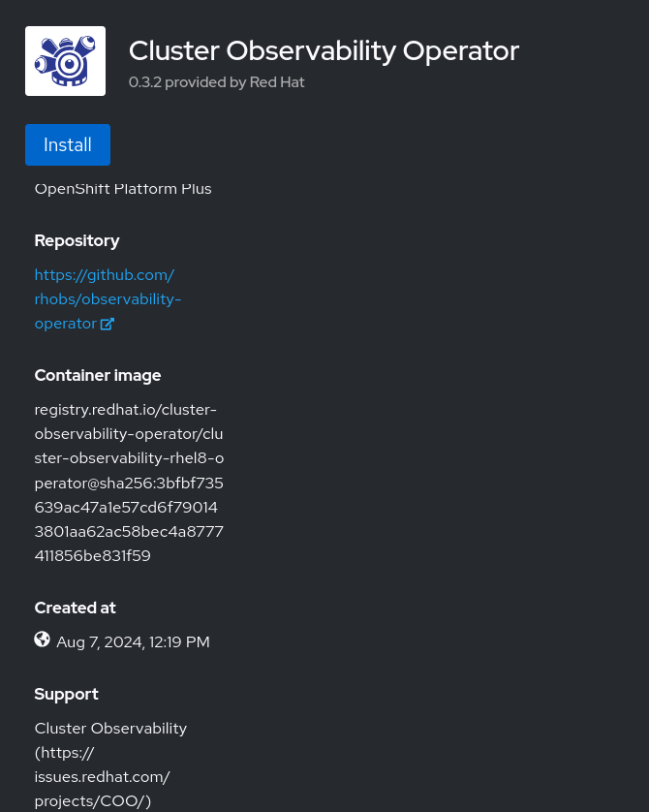Click the registry.redhat.io/cluster- image path line
This screenshot has width=649, height=812.
pyautogui.click(x=126, y=410)
